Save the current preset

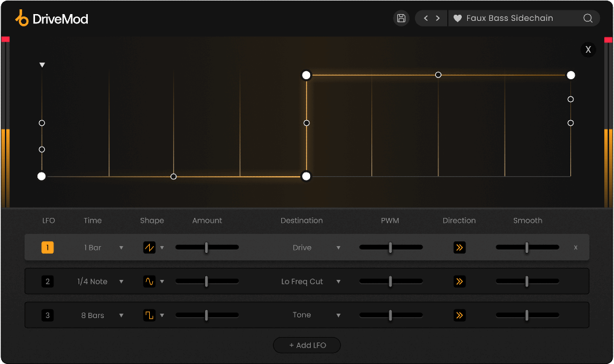coord(401,18)
